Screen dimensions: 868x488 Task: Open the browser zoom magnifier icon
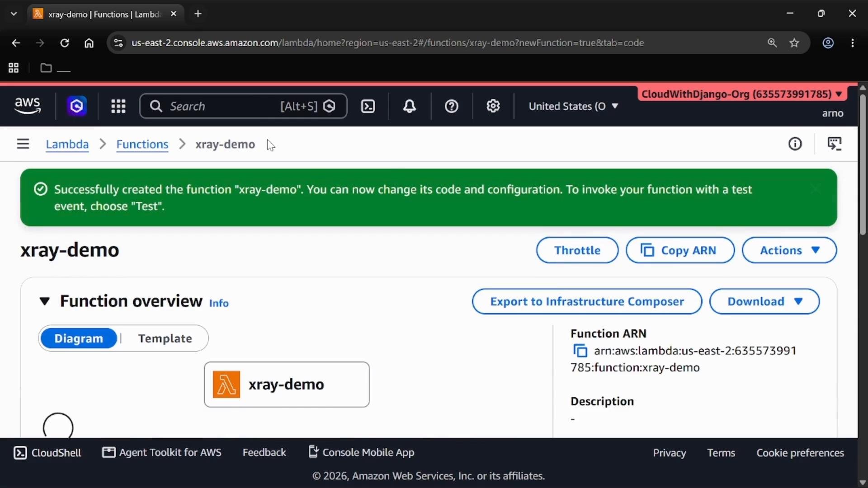pyautogui.click(x=772, y=43)
